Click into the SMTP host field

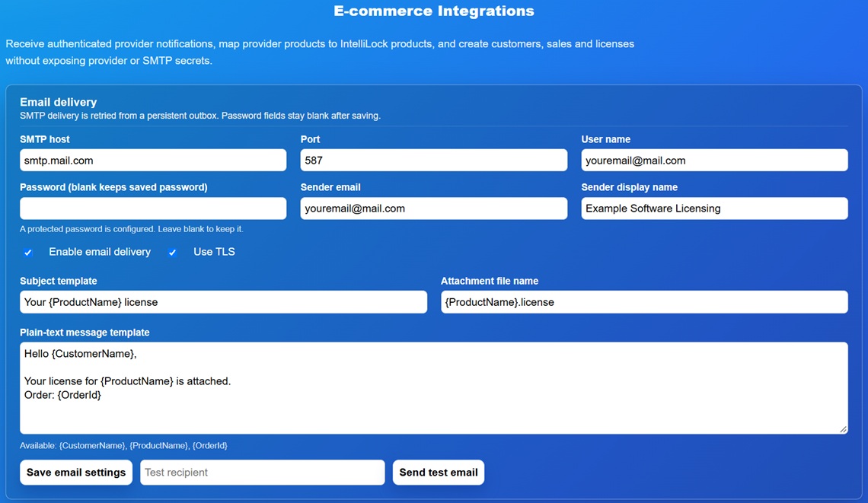click(153, 161)
